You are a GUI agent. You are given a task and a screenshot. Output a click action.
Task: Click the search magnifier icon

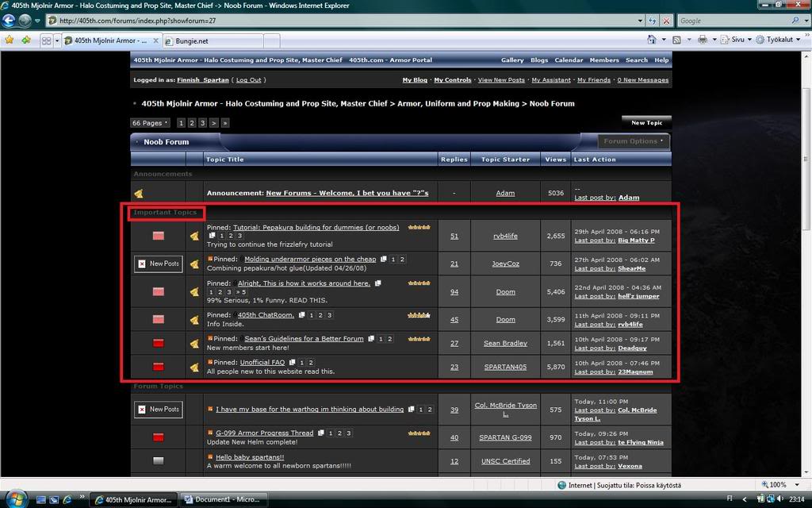click(x=795, y=21)
